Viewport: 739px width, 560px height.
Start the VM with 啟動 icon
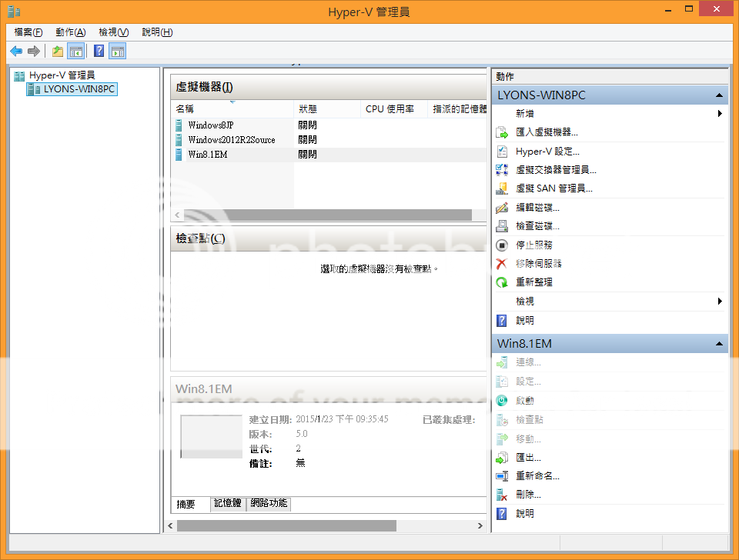click(x=502, y=401)
